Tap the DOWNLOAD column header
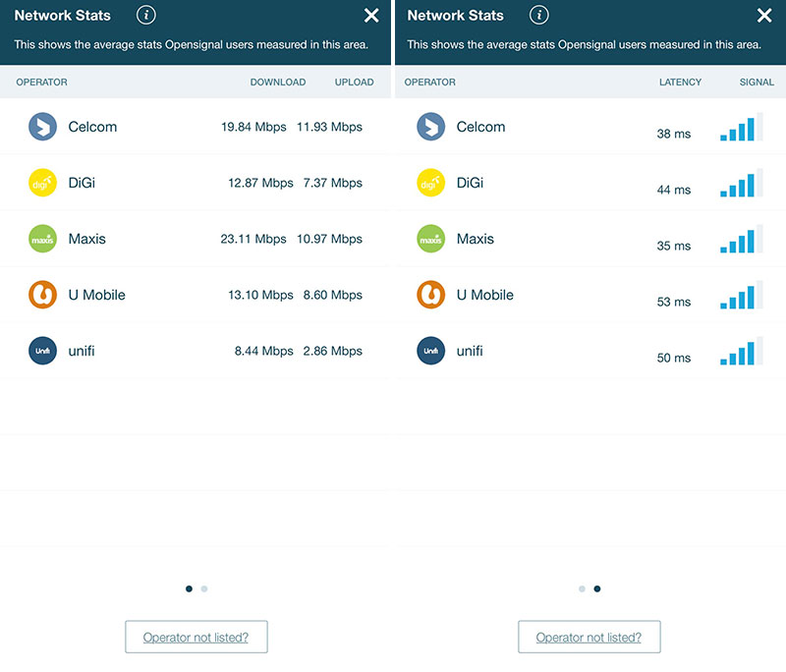The width and height of the screenshot is (786, 672). [278, 83]
